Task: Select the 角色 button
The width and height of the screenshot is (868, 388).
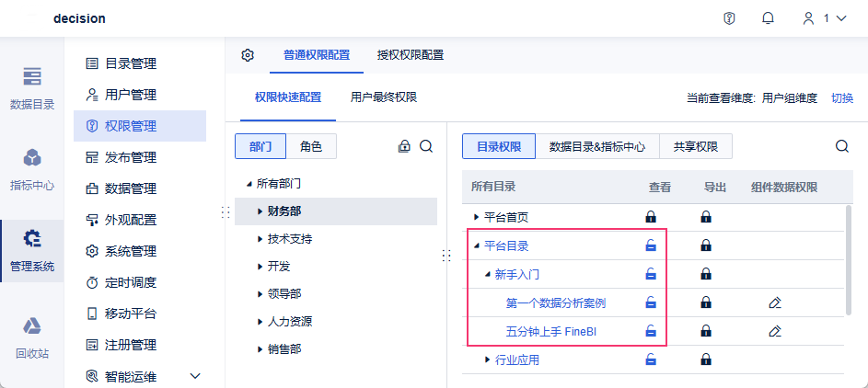Action: 311,146
